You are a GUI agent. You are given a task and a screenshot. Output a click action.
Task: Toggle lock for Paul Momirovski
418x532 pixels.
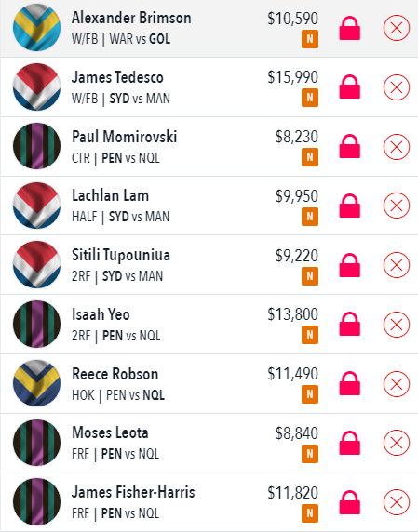point(350,146)
